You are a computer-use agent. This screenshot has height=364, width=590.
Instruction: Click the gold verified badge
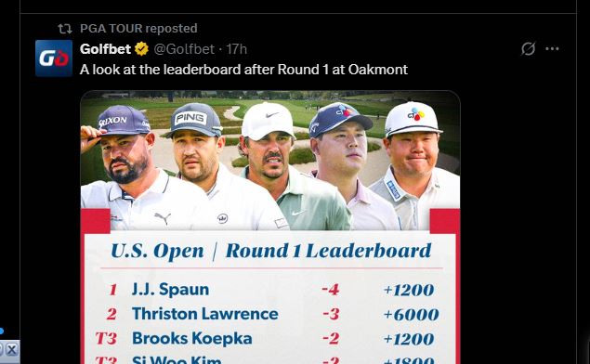pyautogui.click(x=142, y=49)
